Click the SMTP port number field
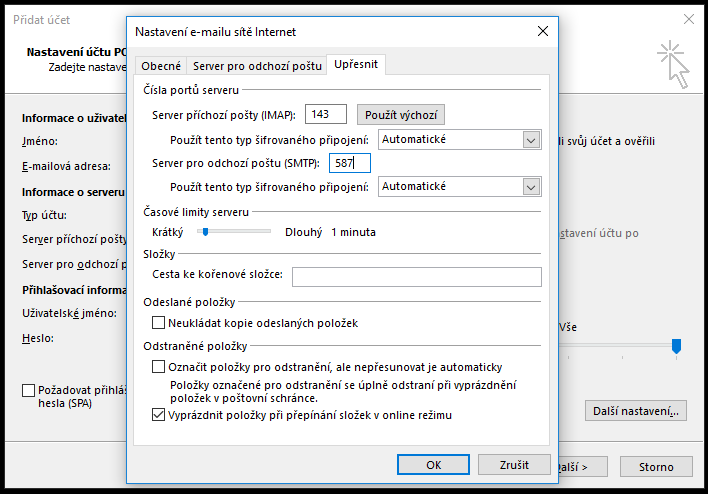This screenshot has height=494, width=708. click(x=349, y=163)
